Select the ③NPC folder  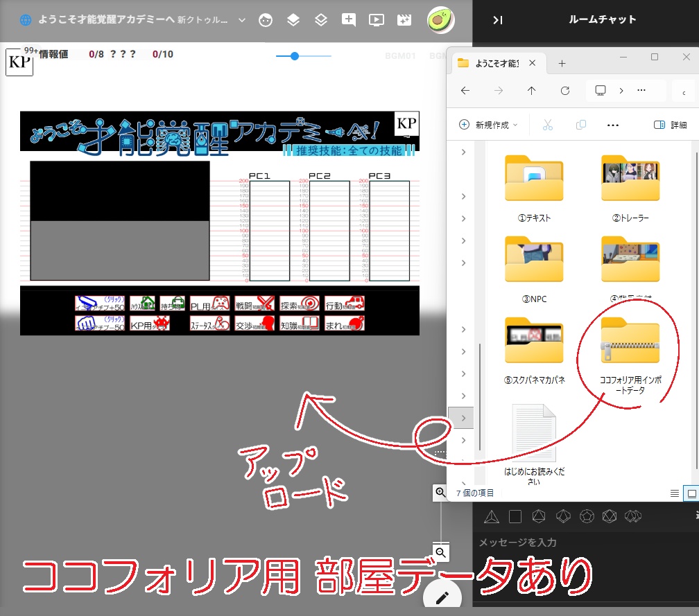tap(534, 269)
